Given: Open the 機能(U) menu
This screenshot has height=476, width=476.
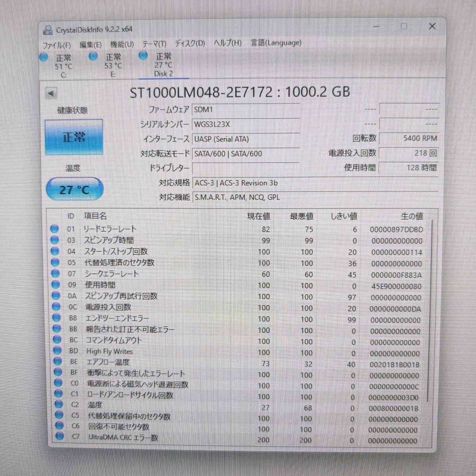Looking at the screenshot, I should 122,44.
